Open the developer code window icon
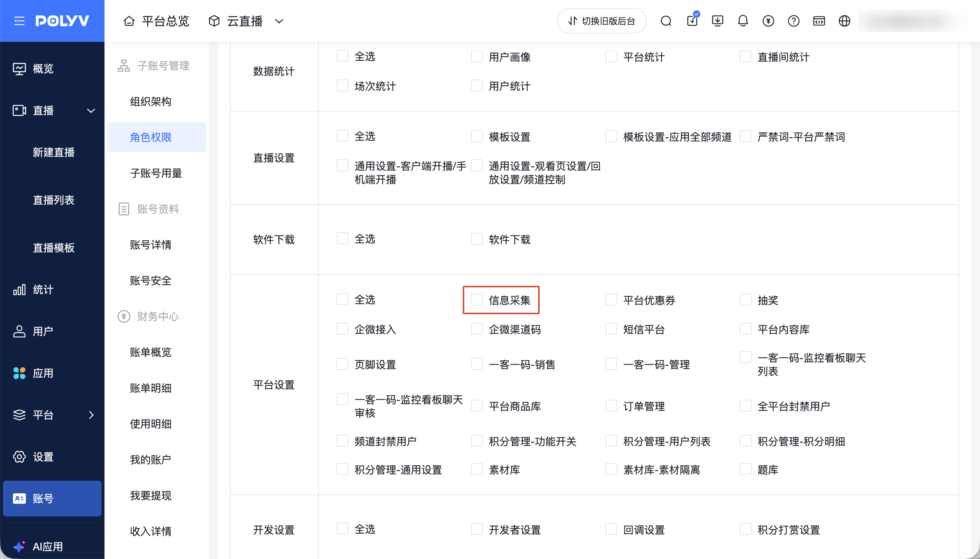 click(819, 21)
